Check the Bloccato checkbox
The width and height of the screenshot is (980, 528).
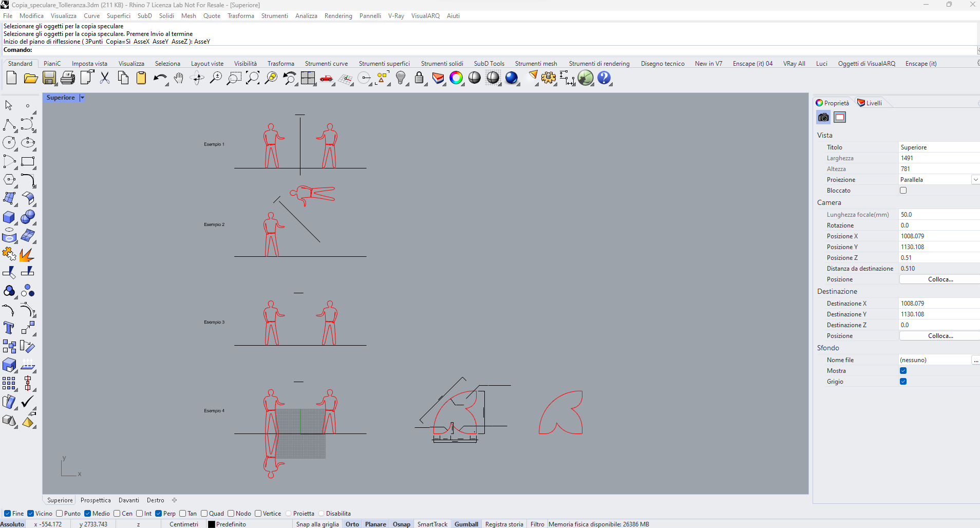(x=903, y=191)
